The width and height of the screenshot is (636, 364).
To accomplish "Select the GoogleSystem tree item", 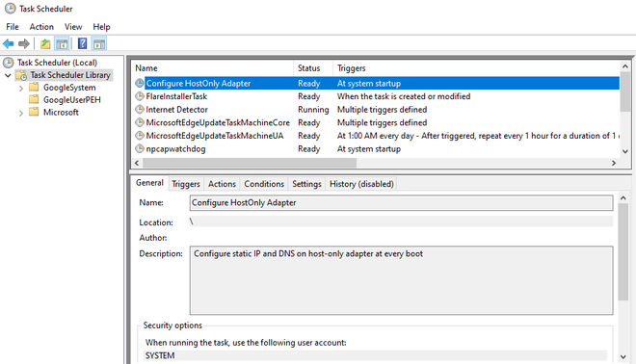I will point(69,88).
